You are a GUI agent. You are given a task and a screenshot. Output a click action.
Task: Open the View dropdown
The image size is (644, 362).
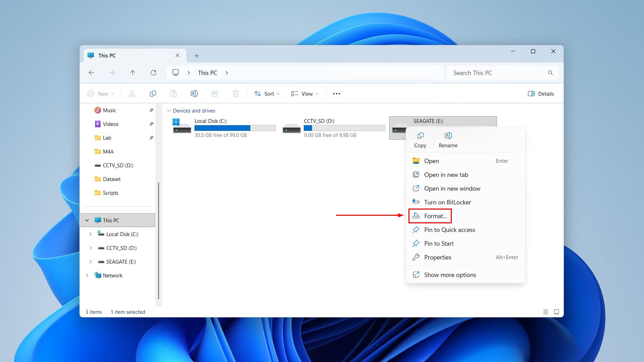(305, 94)
